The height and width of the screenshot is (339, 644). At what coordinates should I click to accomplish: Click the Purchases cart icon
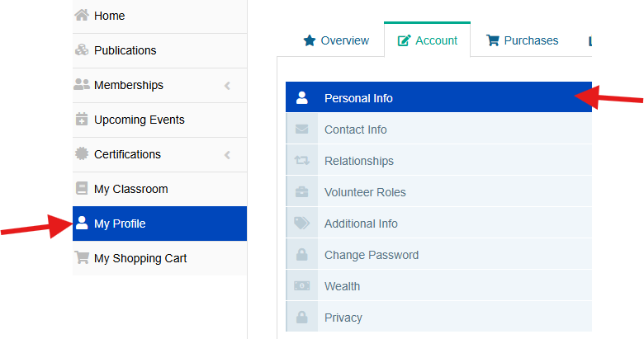492,40
